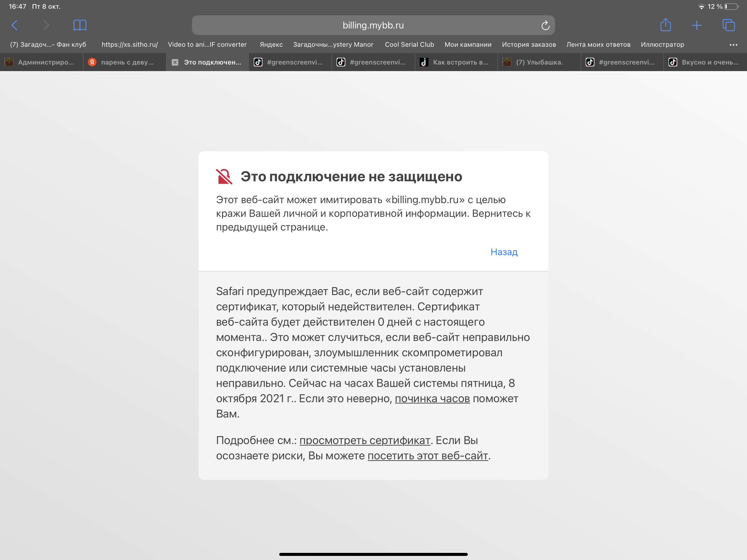This screenshot has width=747, height=560.
Task: Click the crossed-out red lock icon
Action: (x=224, y=177)
